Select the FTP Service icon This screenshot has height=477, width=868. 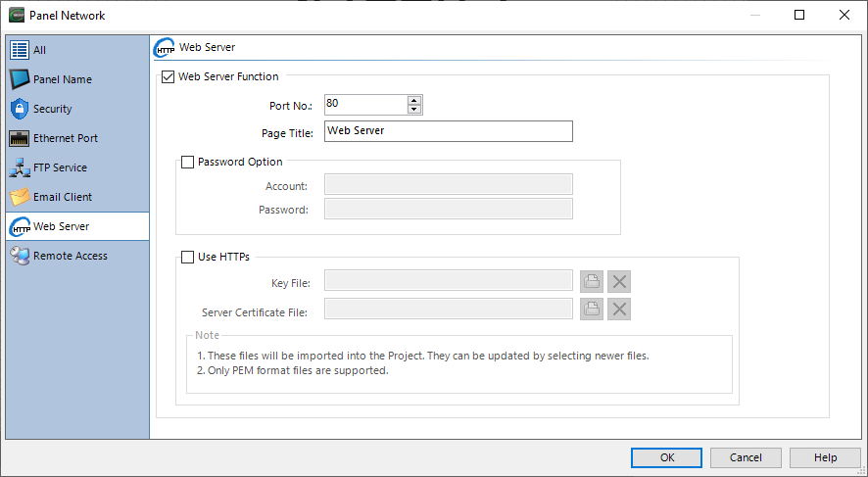point(19,167)
